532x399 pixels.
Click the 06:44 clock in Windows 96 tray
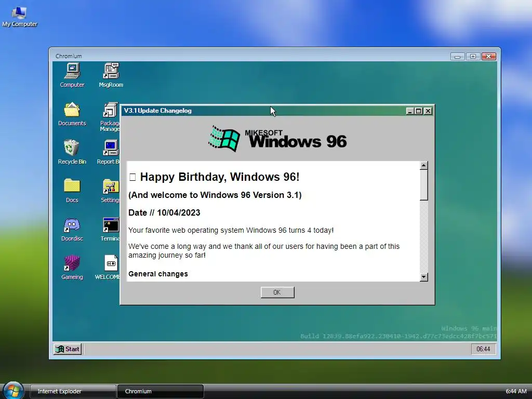coord(483,349)
